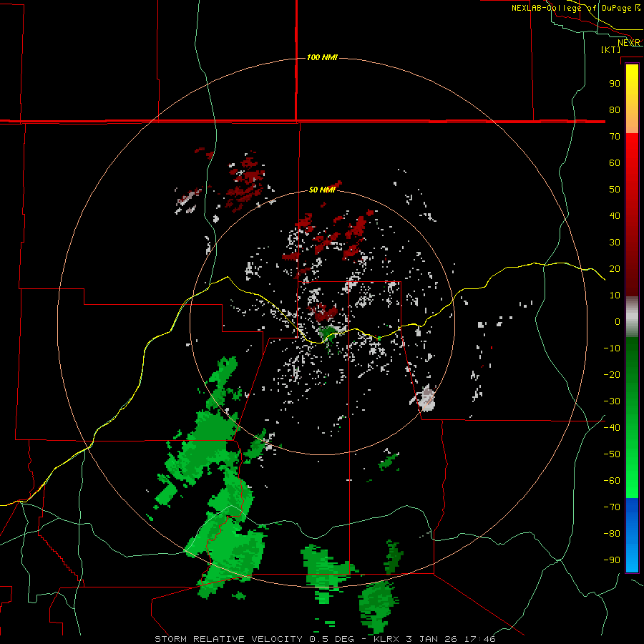
Task: Click the positive 80 scale value
Action: point(615,109)
